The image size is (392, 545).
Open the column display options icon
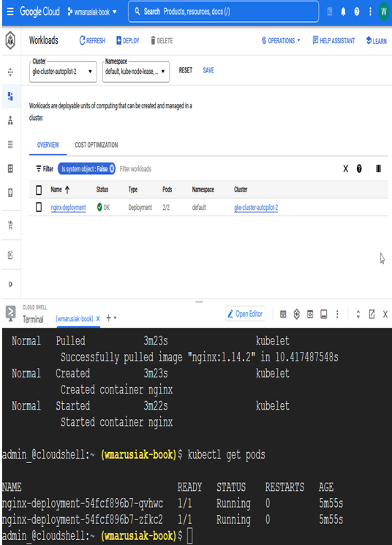(x=378, y=169)
